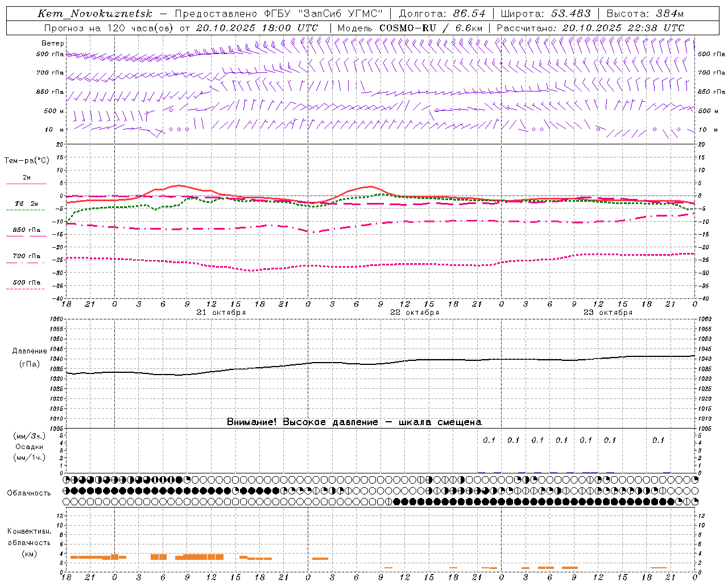This screenshot has width=728, height=582.
Task: Click the 'Давление' pressure panel label
Action: tap(30, 351)
